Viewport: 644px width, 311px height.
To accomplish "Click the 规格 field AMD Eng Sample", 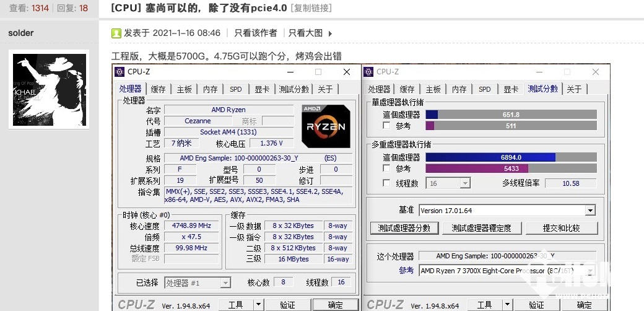I will tap(258, 158).
